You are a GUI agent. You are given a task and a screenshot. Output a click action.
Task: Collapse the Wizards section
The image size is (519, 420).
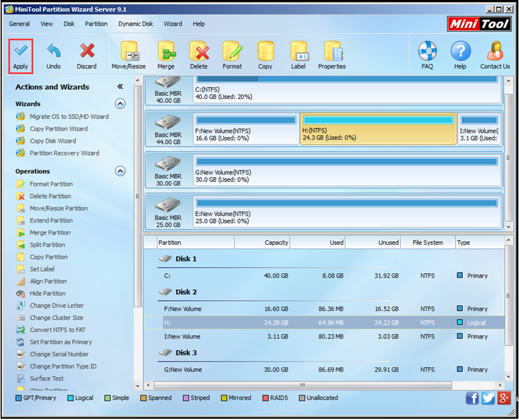(x=120, y=104)
